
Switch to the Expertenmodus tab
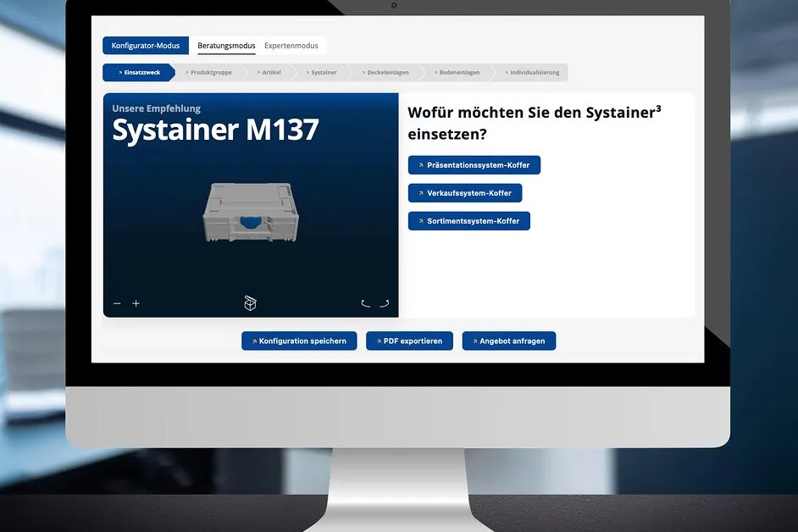291,46
